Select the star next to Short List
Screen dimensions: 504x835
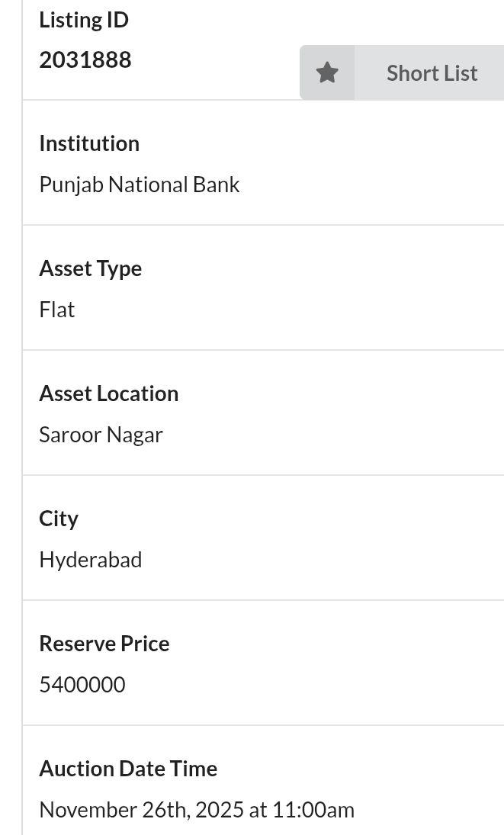326,72
